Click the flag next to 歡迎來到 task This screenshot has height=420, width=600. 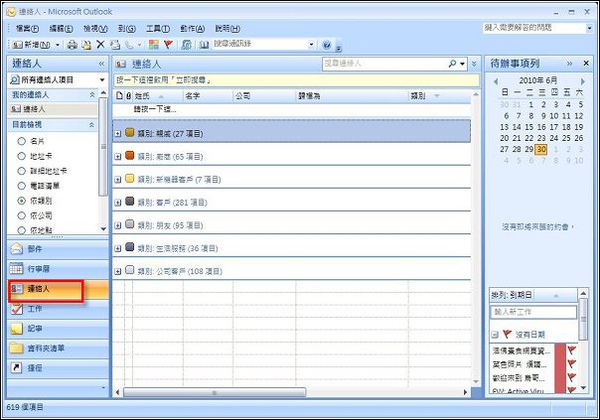coord(571,378)
